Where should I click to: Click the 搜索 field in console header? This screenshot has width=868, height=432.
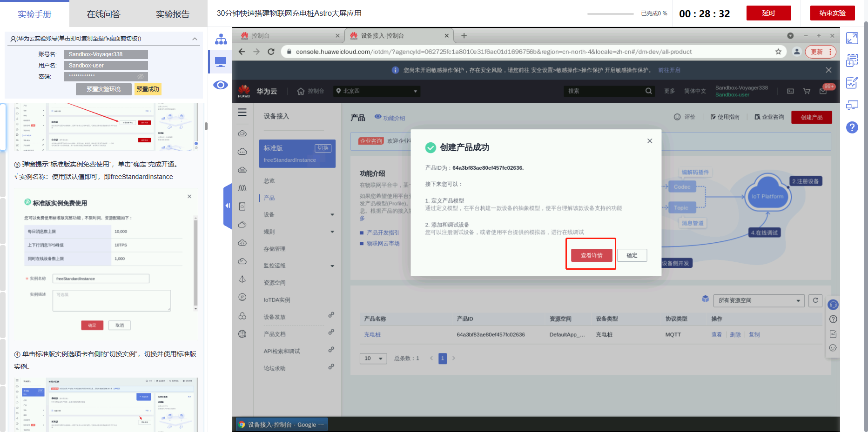click(604, 91)
